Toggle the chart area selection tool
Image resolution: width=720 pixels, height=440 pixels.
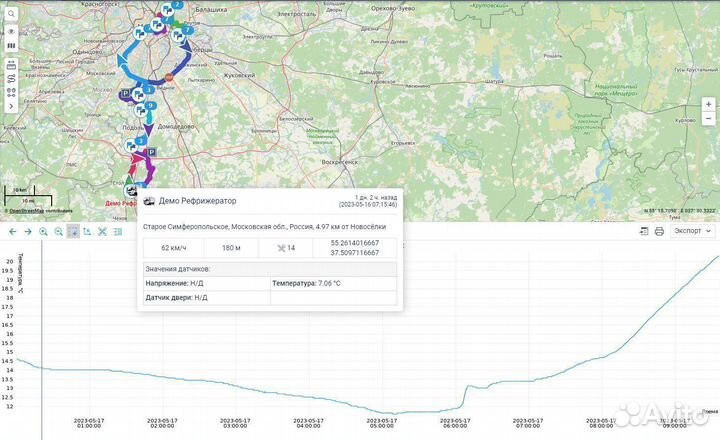(x=73, y=231)
